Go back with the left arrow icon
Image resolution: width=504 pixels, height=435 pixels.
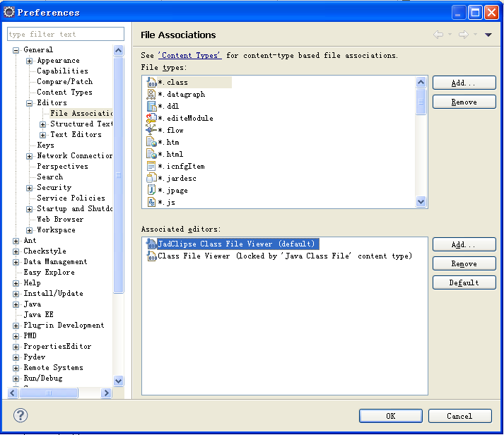(438, 35)
